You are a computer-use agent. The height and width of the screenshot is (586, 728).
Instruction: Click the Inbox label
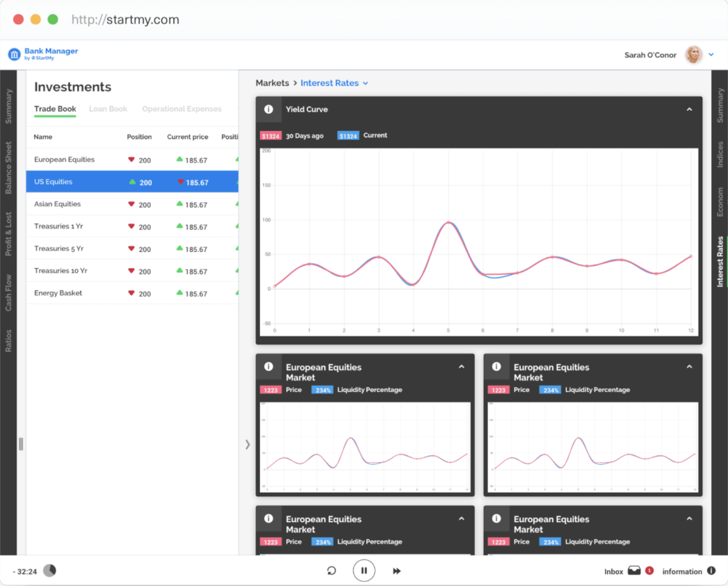pos(613,571)
